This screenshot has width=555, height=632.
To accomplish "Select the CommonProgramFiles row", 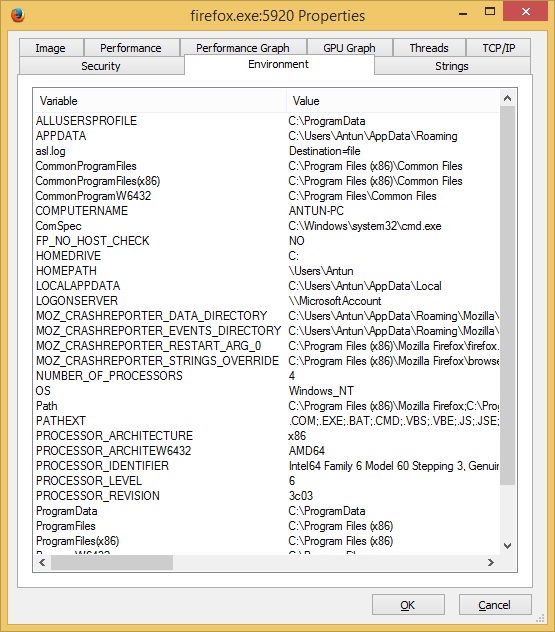I will [266, 166].
